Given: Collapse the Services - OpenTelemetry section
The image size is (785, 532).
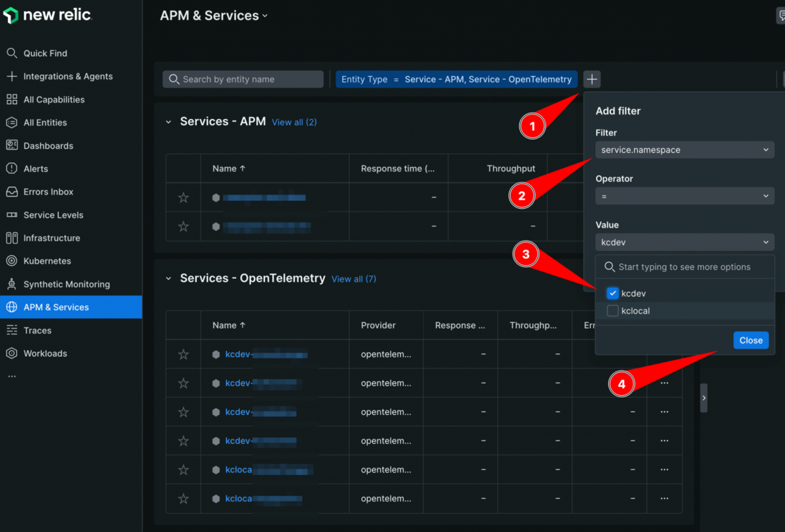Looking at the screenshot, I should pyautogui.click(x=168, y=279).
